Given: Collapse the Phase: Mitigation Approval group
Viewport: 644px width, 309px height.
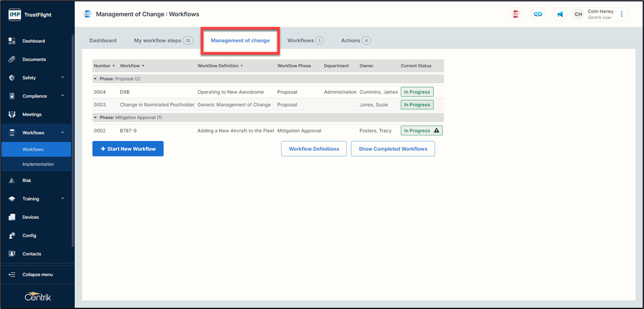Looking at the screenshot, I should (96, 117).
